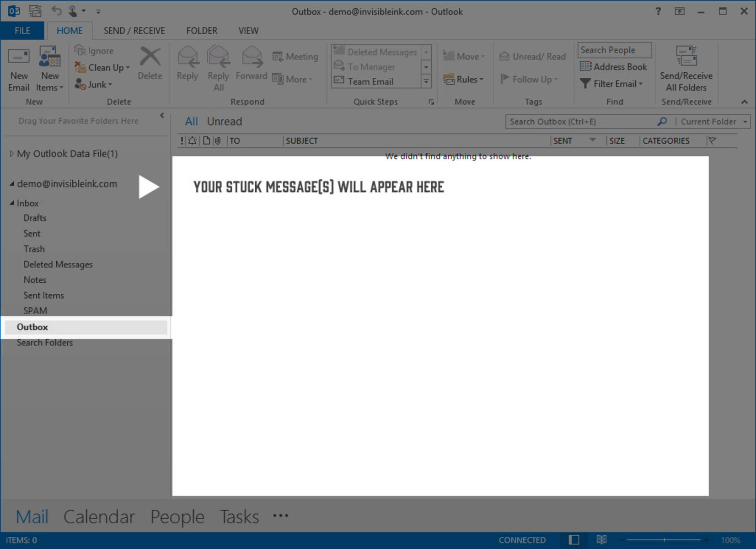Open the Sent folder
Image resolution: width=756 pixels, height=549 pixels.
pyautogui.click(x=32, y=233)
